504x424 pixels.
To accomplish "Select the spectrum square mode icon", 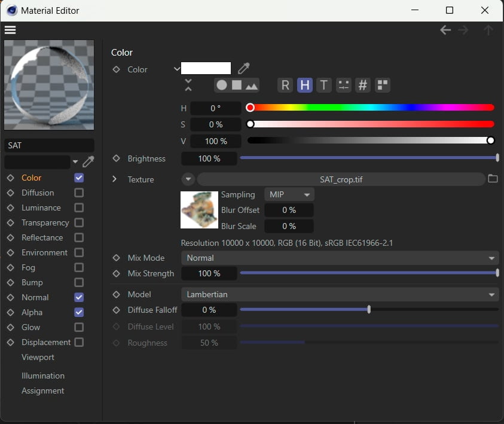I will pos(237,85).
